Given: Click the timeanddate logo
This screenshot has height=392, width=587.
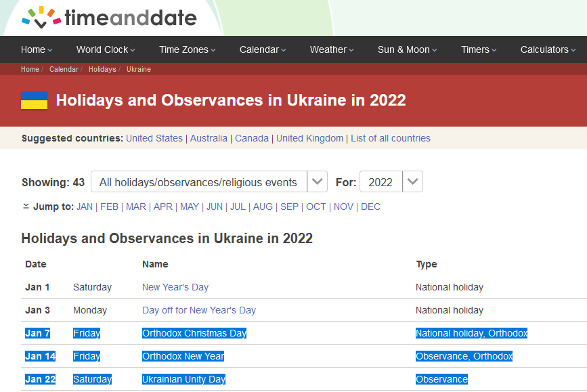Looking at the screenshot, I should [109, 17].
